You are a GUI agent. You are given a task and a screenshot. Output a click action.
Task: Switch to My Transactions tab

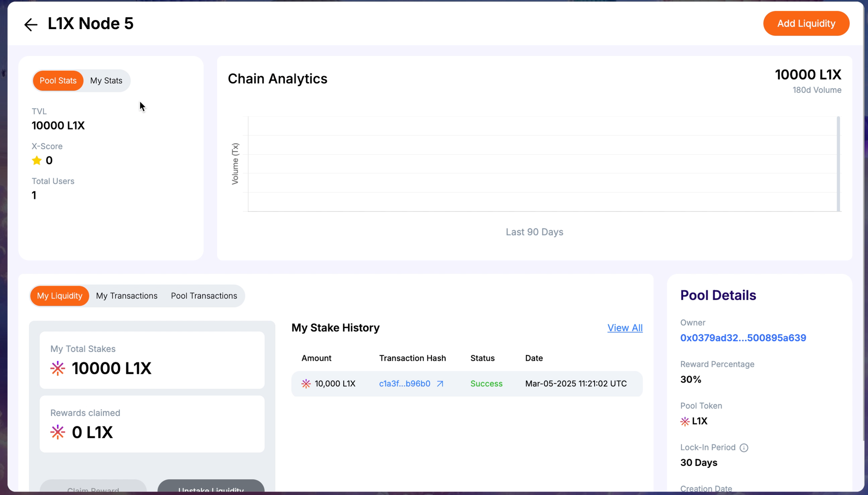tap(127, 296)
